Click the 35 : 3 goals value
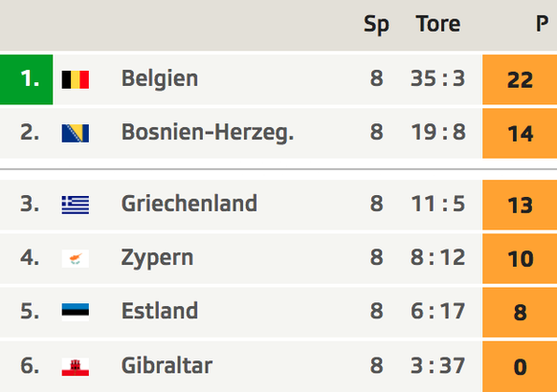 tap(437, 78)
